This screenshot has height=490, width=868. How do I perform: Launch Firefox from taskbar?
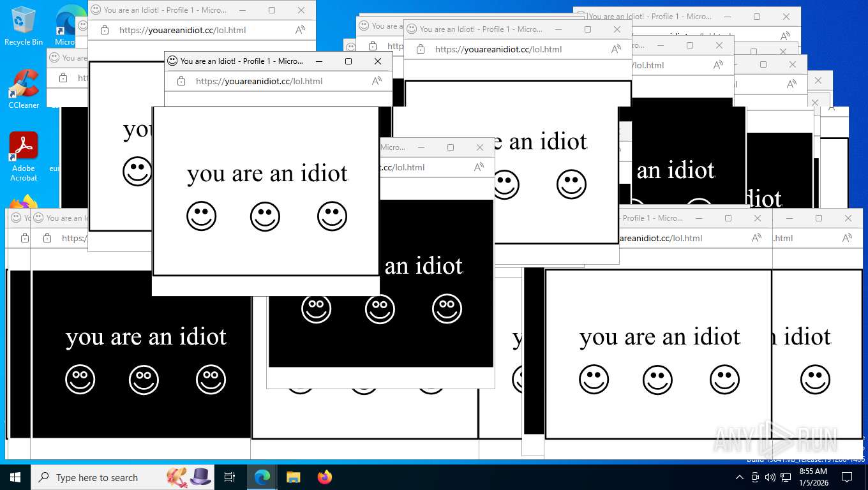325,477
